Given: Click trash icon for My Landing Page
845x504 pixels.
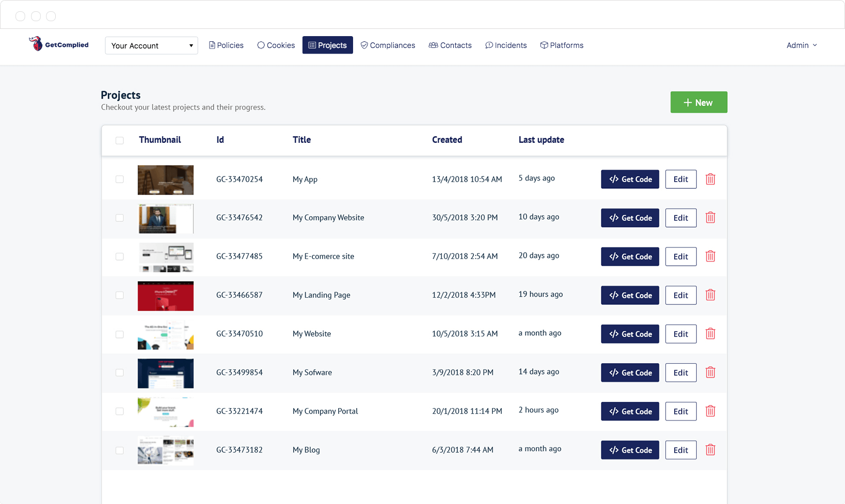Looking at the screenshot, I should (x=710, y=295).
